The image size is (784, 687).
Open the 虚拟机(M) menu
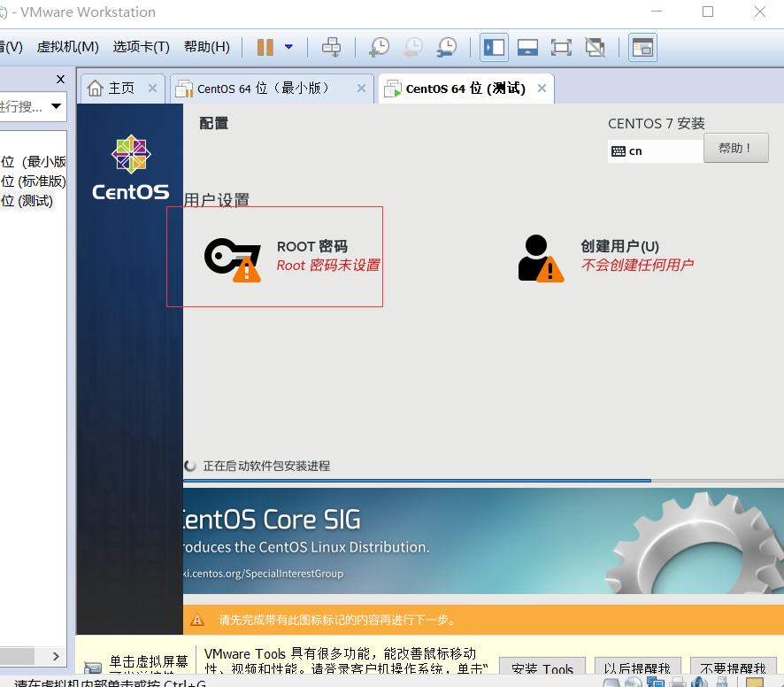tap(67, 47)
